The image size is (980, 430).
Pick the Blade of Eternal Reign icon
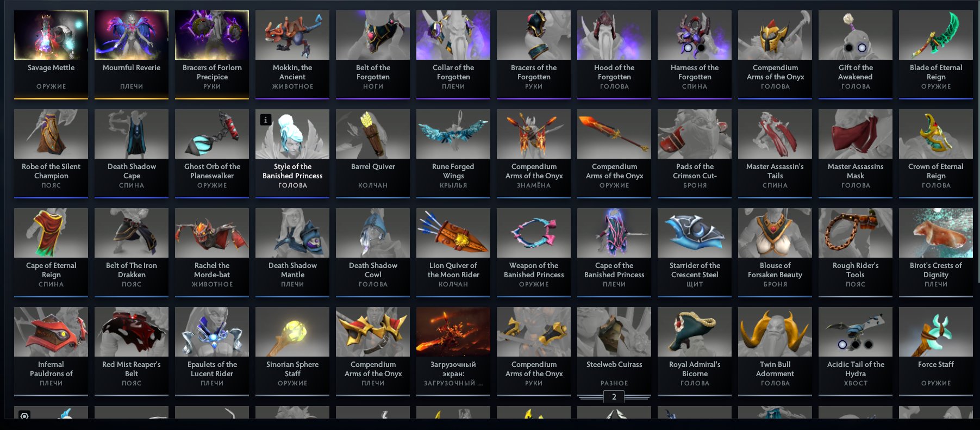pos(936,35)
